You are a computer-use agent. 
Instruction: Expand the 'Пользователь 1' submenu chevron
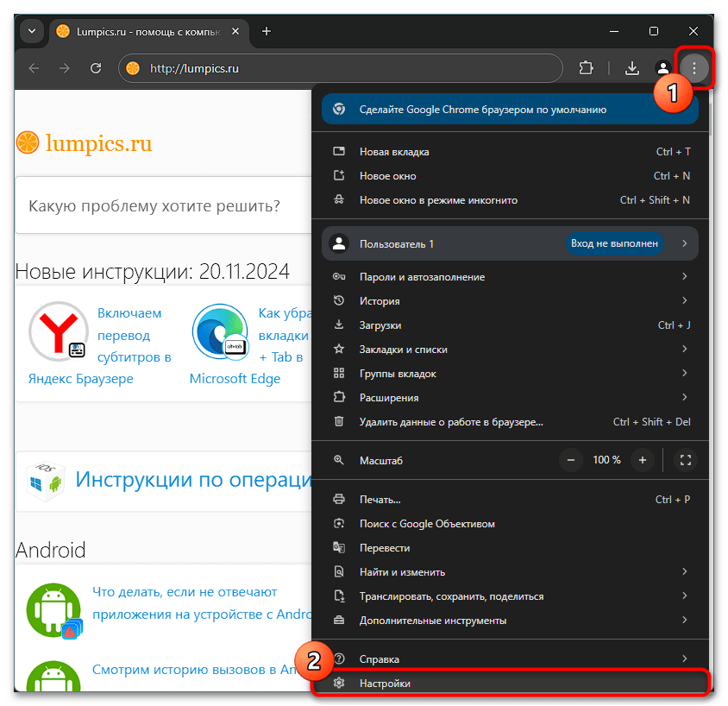click(684, 243)
